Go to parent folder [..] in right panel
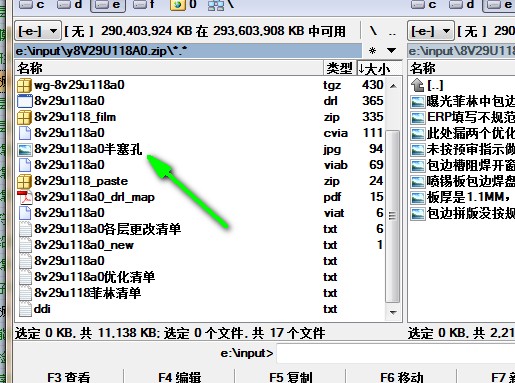Screen dimensions: 515x383 tap(435, 85)
